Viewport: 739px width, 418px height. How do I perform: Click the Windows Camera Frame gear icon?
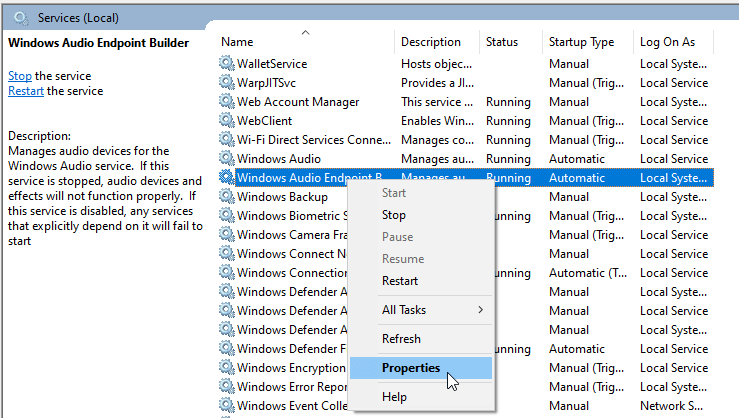[227, 234]
